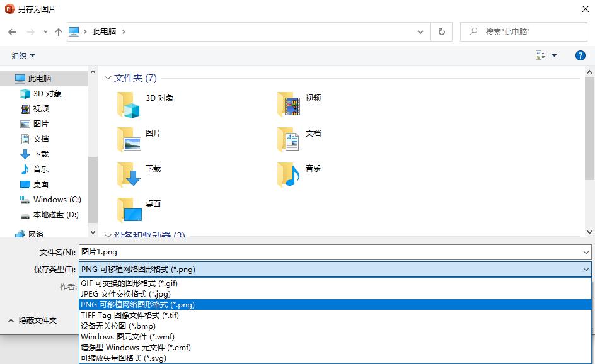Collapse the 文件夹 (7) group
595x364 pixels.
[108, 78]
